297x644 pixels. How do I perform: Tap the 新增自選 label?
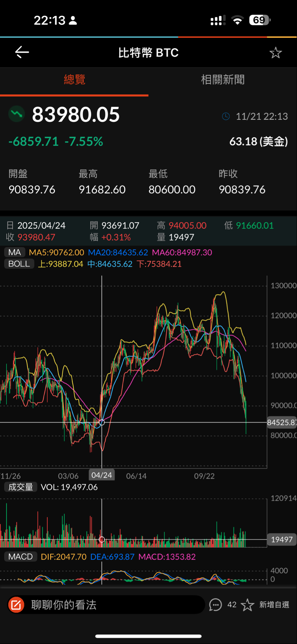pyautogui.click(x=274, y=605)
